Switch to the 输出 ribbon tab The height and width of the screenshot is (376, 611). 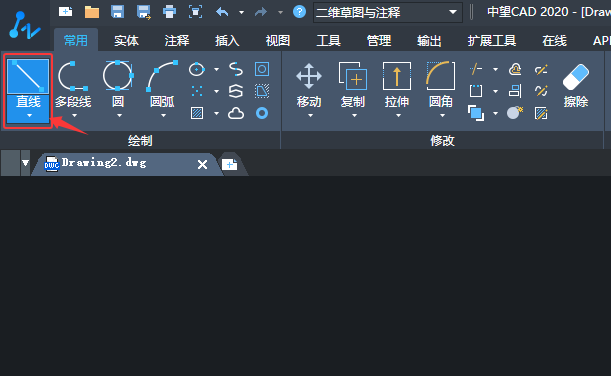[429, 41]
